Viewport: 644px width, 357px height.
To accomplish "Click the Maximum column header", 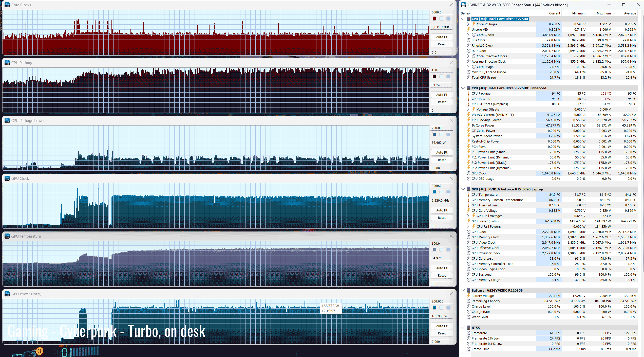I will tap(603, 13).
